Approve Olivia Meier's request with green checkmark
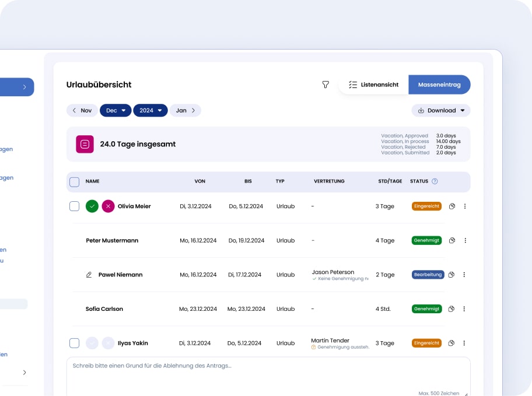532x396 pixels. point(92,206)
